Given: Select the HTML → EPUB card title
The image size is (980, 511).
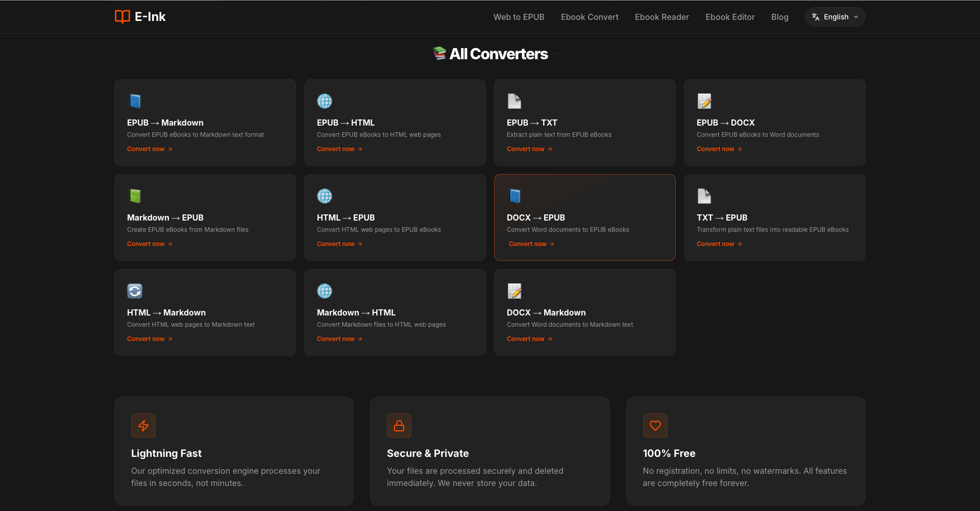Looking at the screenshot, I should 346,217.
